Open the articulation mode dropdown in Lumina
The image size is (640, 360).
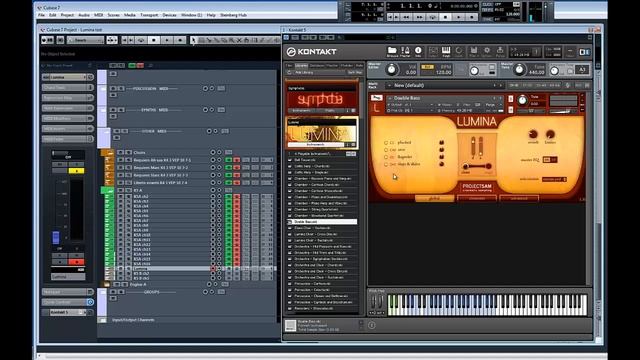click(x=554, y=179)
